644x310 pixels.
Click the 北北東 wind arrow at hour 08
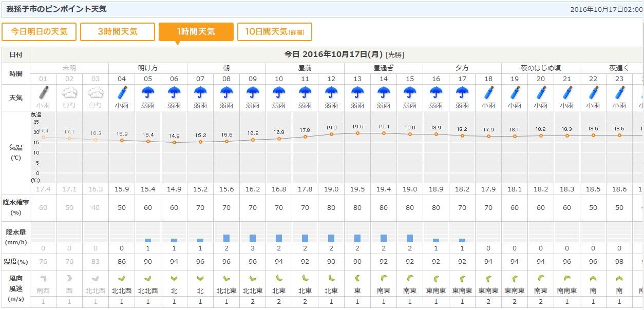(226, 278)
